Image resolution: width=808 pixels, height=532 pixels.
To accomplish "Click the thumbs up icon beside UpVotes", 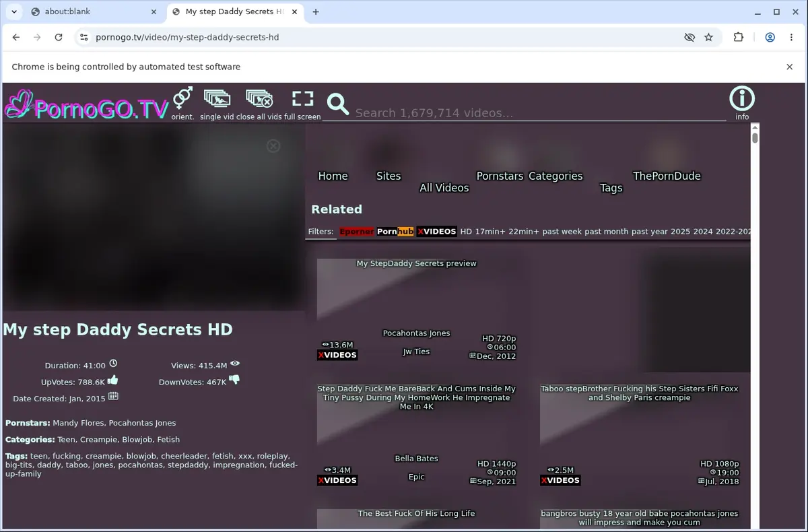I will click(x=112, y=380).
